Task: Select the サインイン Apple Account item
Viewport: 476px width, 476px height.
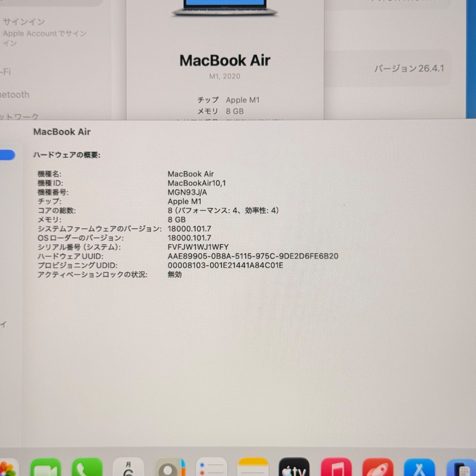Action: tap(45, 32)
